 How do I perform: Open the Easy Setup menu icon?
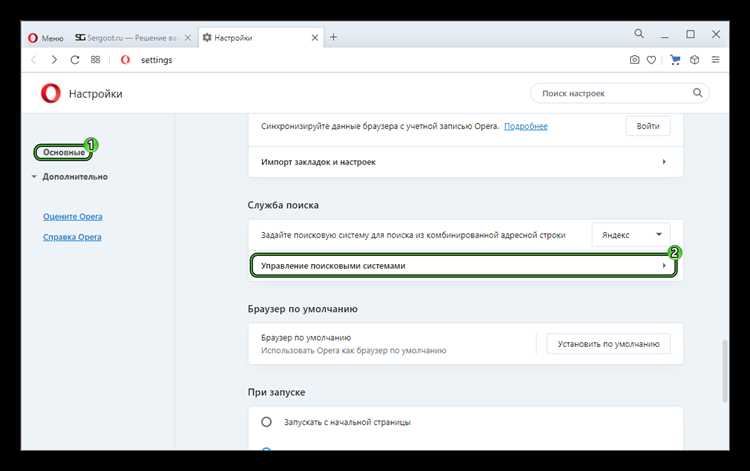(715, 60)
